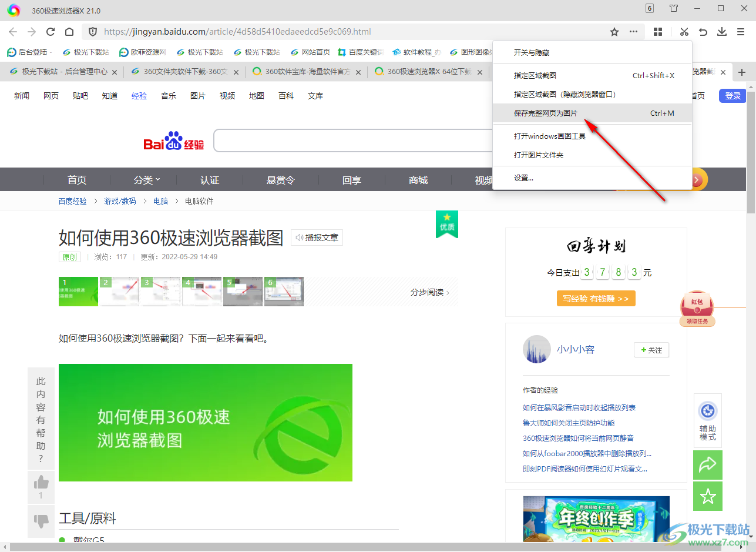Like the article with thumbs up

click(41, 487)
